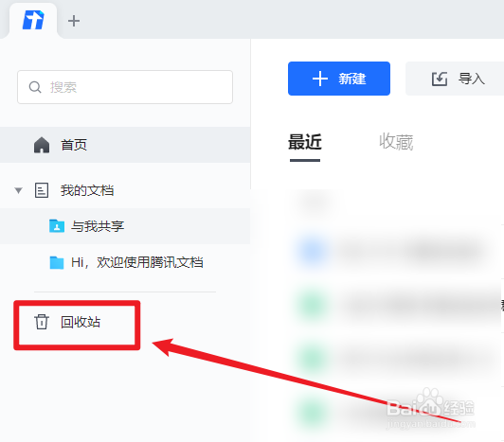Image resolution: width=504 pixels, height=442 pixels.
Task: Open the 与我共享 folder
Action: tap(125, 226)
